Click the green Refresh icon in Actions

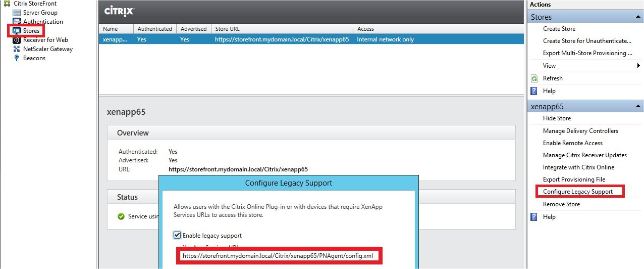coord(534,78)
